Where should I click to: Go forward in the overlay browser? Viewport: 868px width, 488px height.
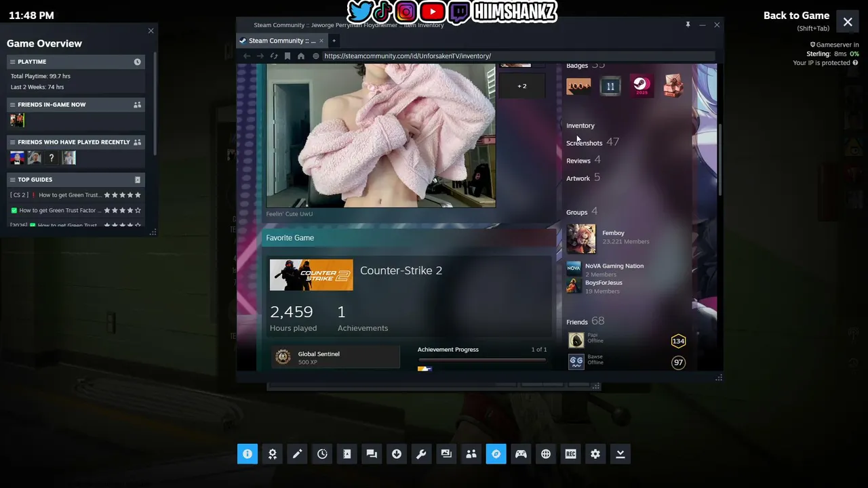260,56
